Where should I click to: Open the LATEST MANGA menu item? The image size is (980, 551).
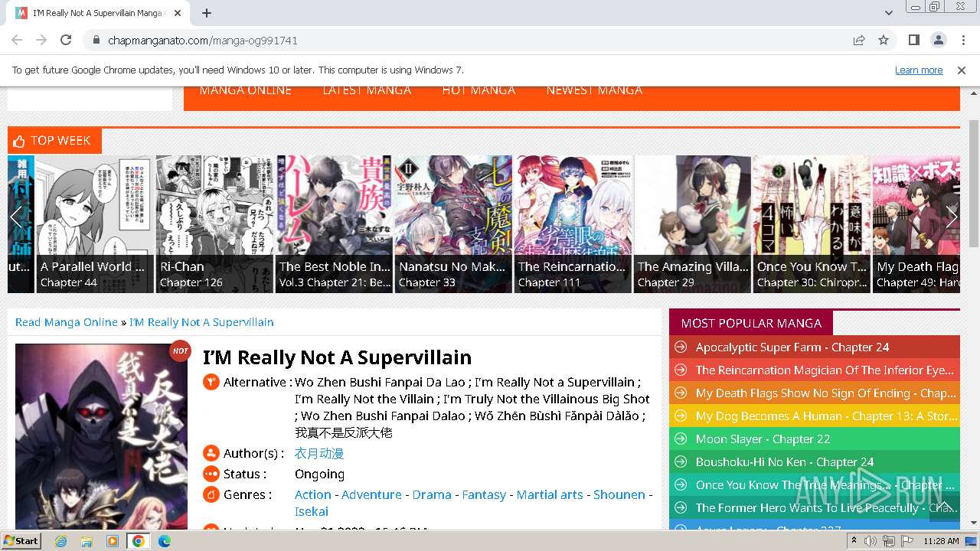pos(366,90)
